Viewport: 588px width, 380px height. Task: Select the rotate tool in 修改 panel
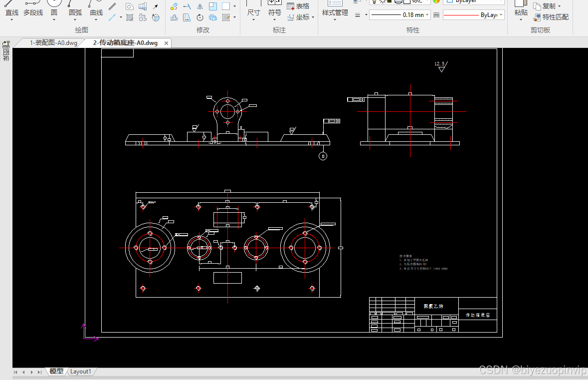[x=200, y=17]
